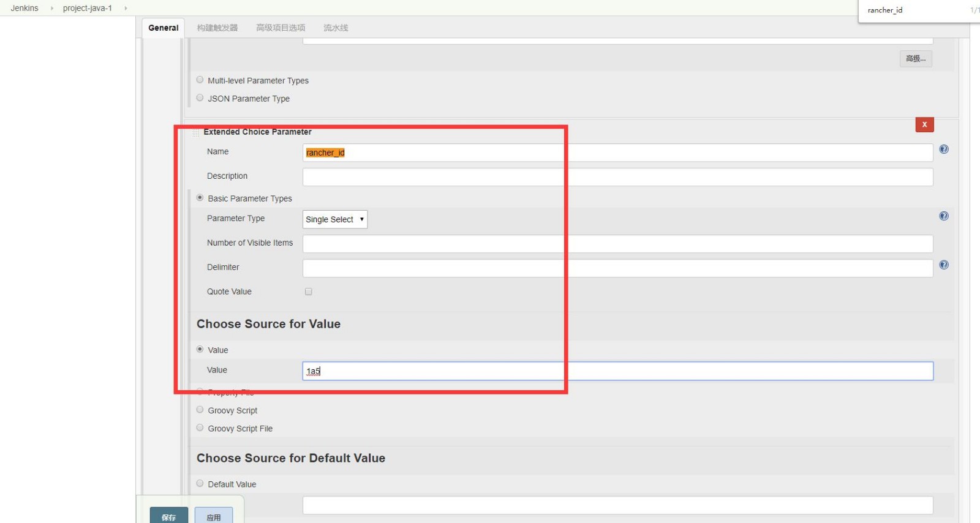Image resolution: width=980 pixels, height=523 pixels.
Task: Choose the Value source radio button
Action: [x=200, y=349]
